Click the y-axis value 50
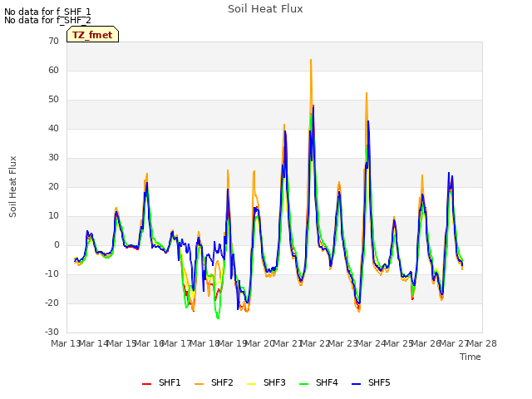The width and height of the screenshot is (532, 399). pos(53,100)
